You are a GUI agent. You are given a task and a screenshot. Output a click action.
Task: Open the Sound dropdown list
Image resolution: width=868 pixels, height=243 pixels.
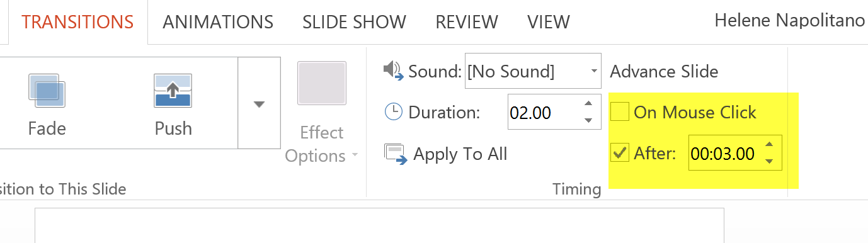tap(594, 71)
